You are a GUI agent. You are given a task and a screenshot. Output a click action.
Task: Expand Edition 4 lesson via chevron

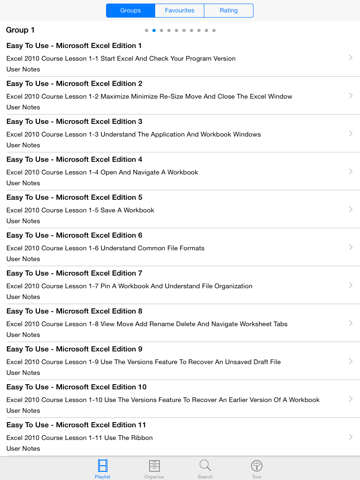click(x=350, y=171)
